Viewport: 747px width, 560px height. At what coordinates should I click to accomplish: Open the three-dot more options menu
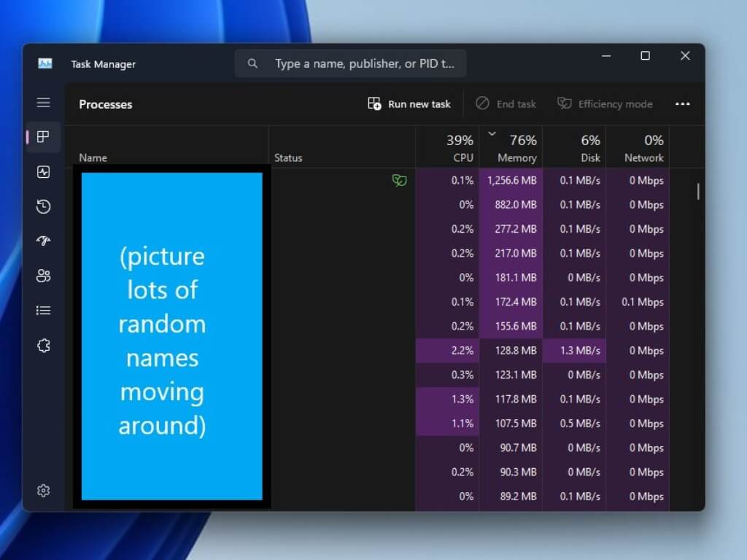[682, 104]
